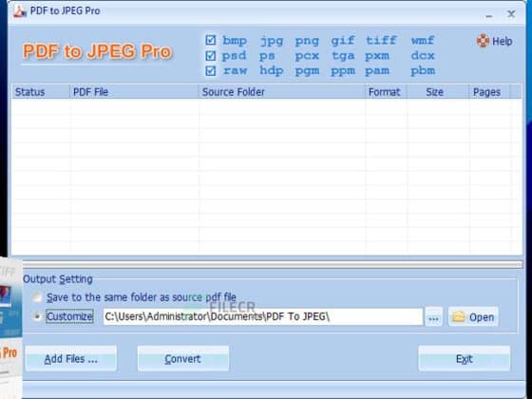Image resolution: width=532 pixels, height=399 pixels.
Task: Click the Source Folder column header
Action: pos(281,92)
